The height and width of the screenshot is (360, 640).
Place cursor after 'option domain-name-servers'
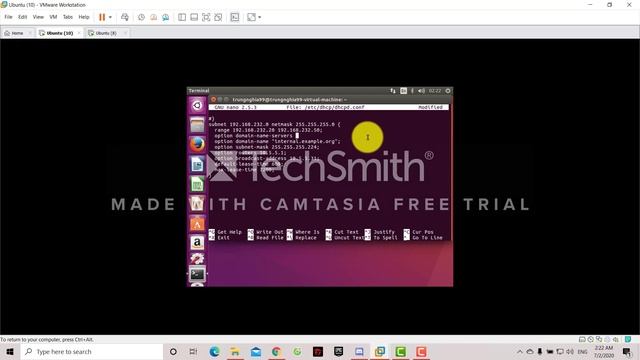(x=298, y=136)
